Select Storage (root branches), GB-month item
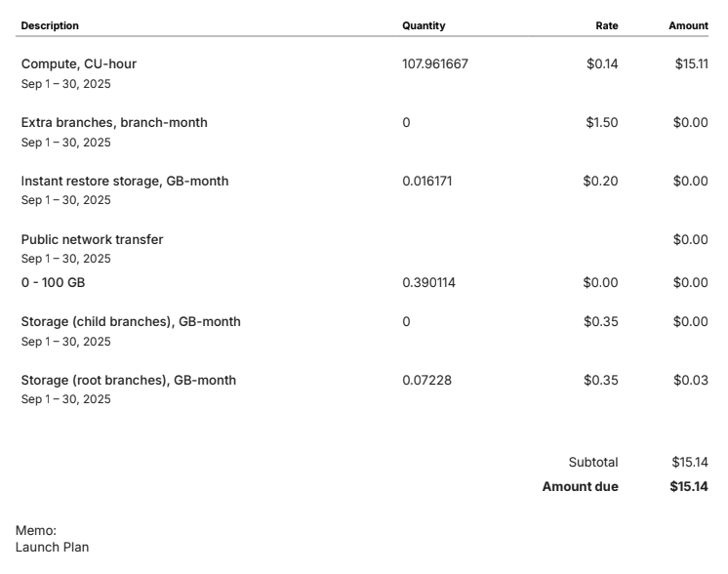This screenshot has width=728, height=574. pos(129,381)
